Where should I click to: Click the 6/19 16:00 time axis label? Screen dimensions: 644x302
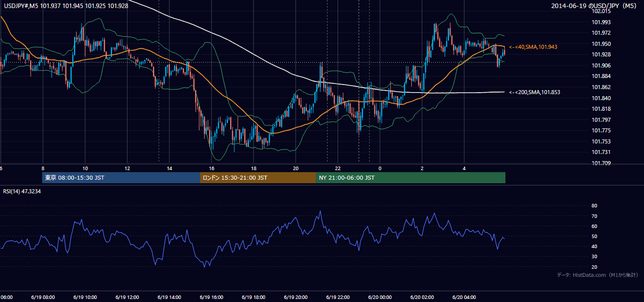click(212, 297)
